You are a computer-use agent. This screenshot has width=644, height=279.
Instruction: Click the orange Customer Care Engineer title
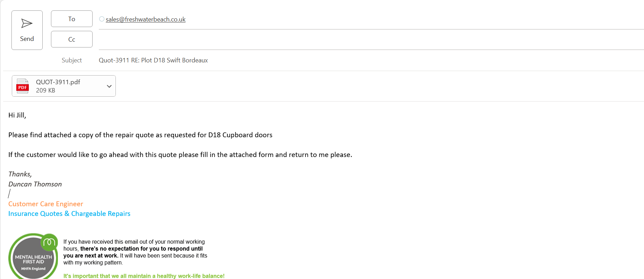(x=46, y=204)
